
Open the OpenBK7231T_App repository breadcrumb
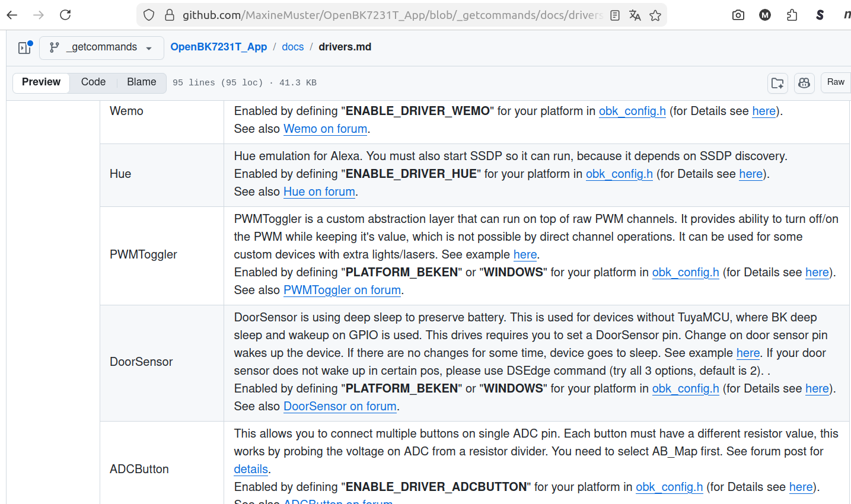click(x=218, y=47)
